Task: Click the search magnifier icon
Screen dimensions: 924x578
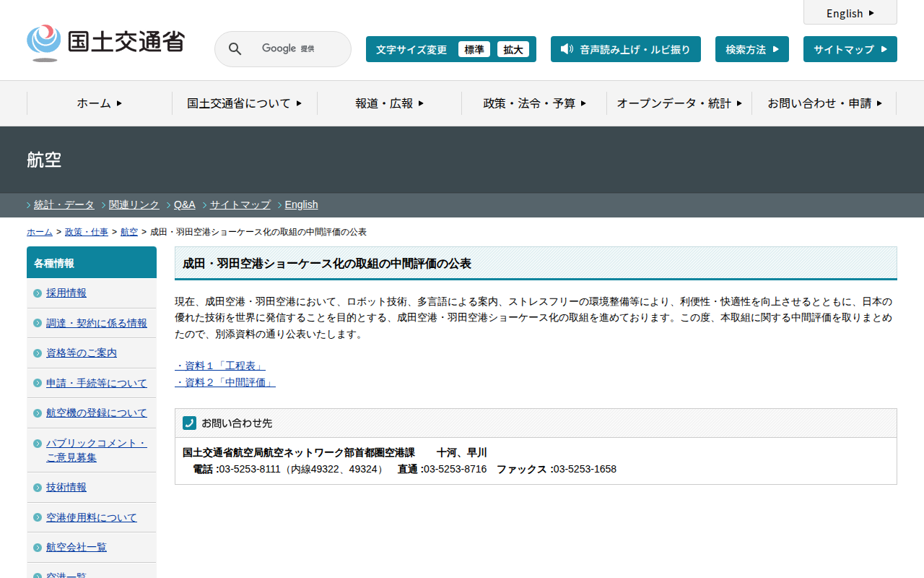Action: (x=235, y=49)
